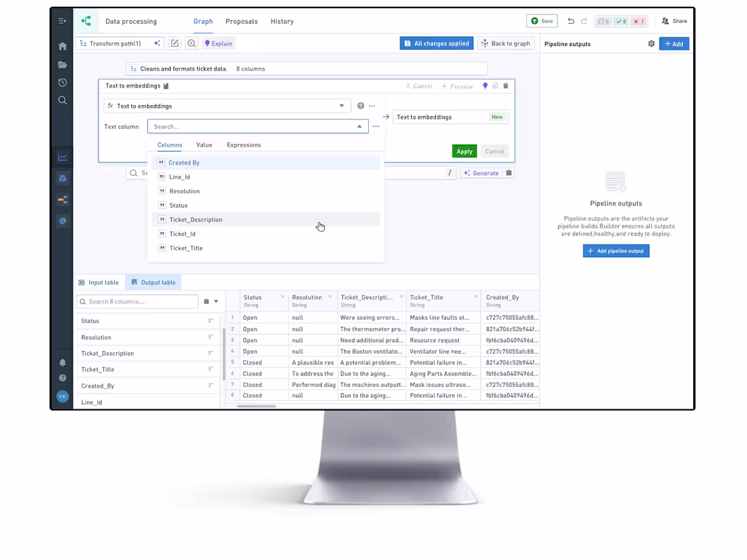Image resolution: width=747 pixels, height=560 pixels.
Task: Collapse the Text column search dropdown
Action: point(359,126)
